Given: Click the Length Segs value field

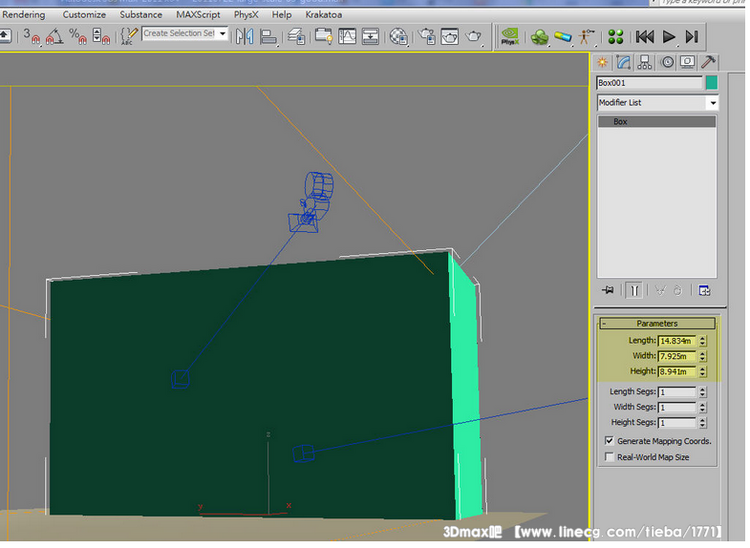Looking at the screenshot, I should (677, 393).
